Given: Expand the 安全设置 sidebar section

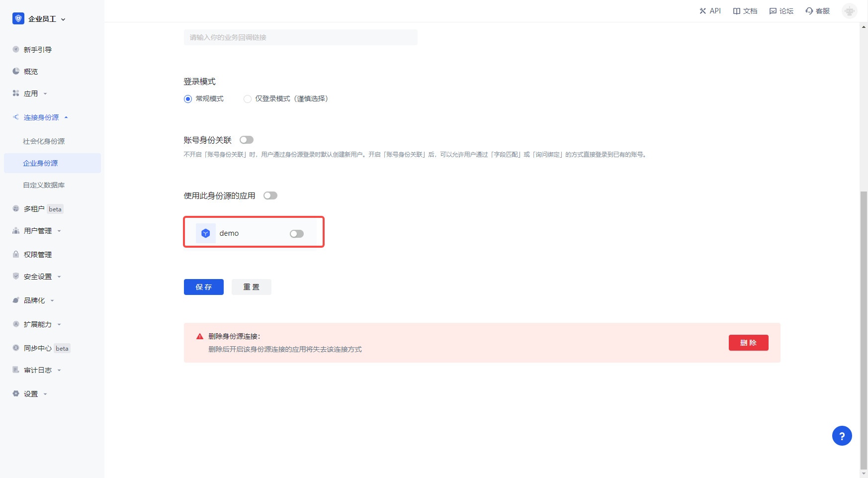Looking at the screenshot, I should [38, 277].
